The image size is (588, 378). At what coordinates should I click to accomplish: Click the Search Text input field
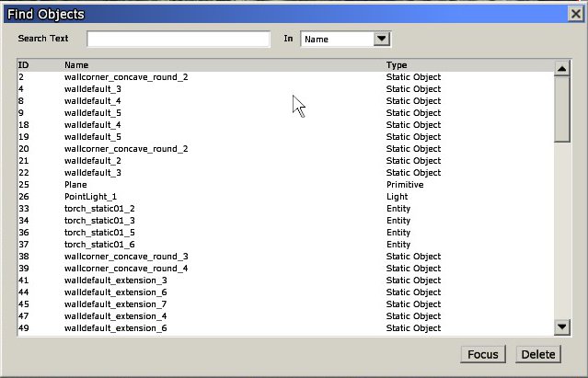(x=179, y=39)
